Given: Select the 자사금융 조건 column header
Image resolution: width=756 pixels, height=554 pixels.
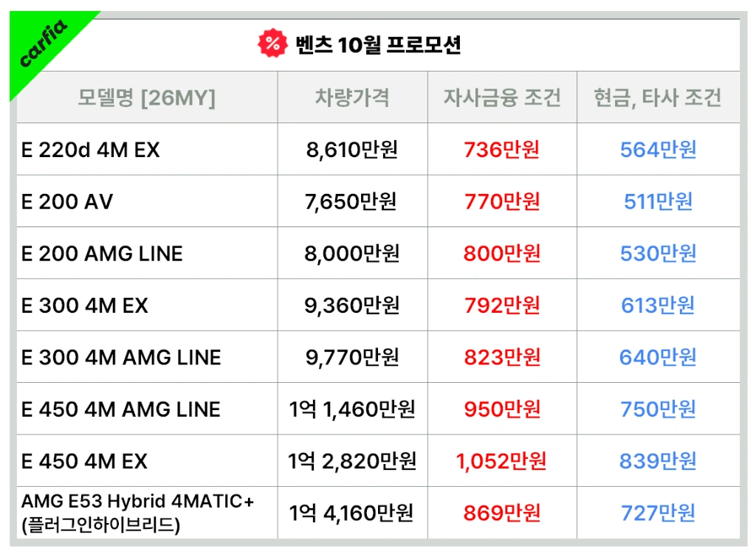Looking at the screenshot, I should pyautogui.click(x=502, y=97).
